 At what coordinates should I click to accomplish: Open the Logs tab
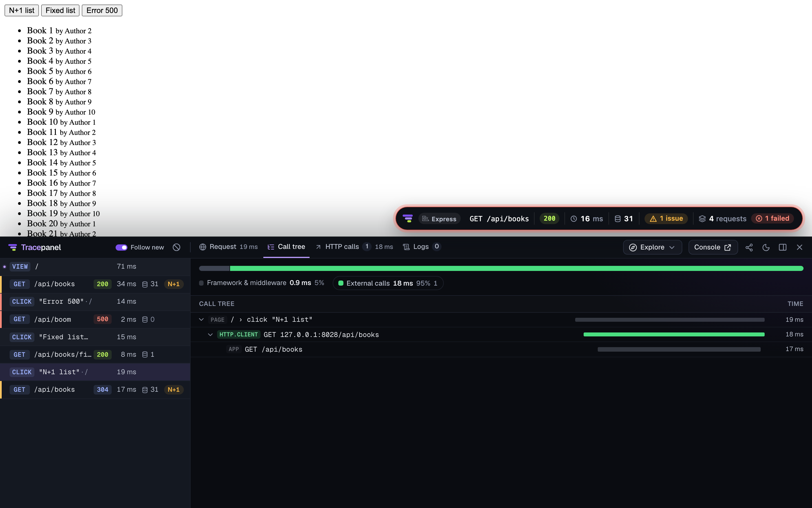click(x=422, y=247)
